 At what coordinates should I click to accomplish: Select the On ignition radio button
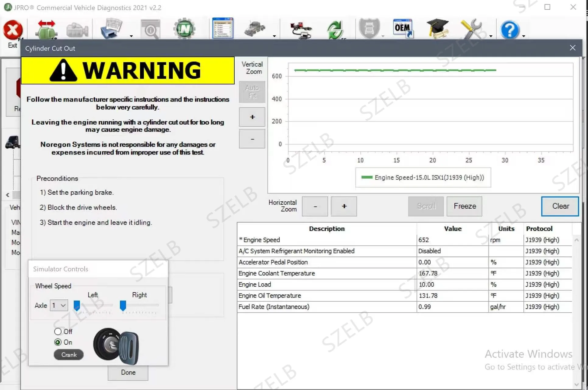pyautogui.click(x=58, y=342)
